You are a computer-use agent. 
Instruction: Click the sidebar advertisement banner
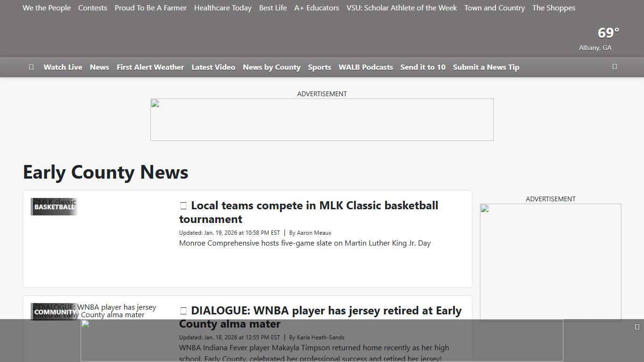(550, 262)
